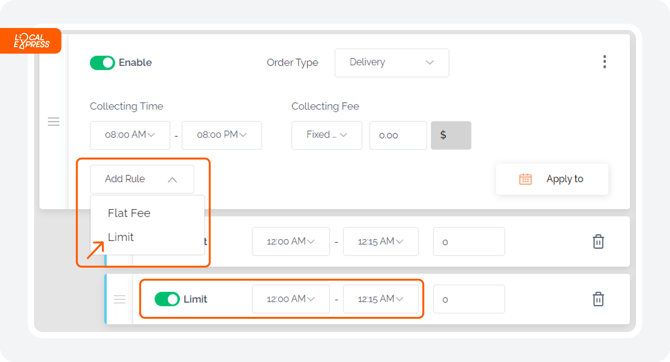Collapse the Add Rule dropdown
Image resolution: width=670 pixels, height=362 pixels.
(142, 179)
